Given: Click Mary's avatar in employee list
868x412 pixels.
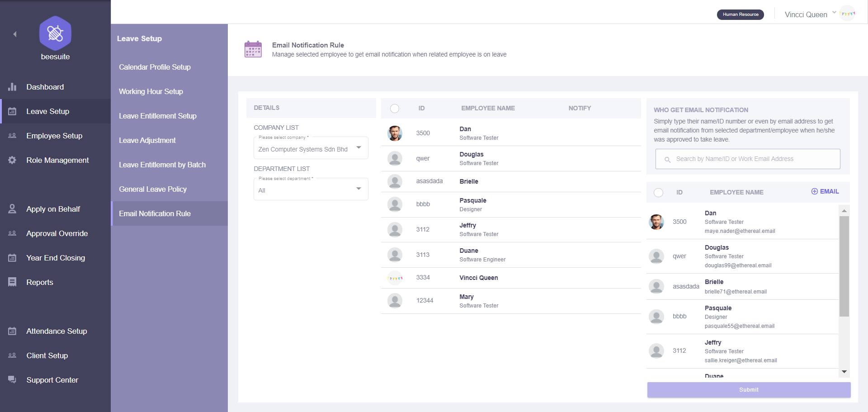Looking at the screenshot, I should coord(395,301).
